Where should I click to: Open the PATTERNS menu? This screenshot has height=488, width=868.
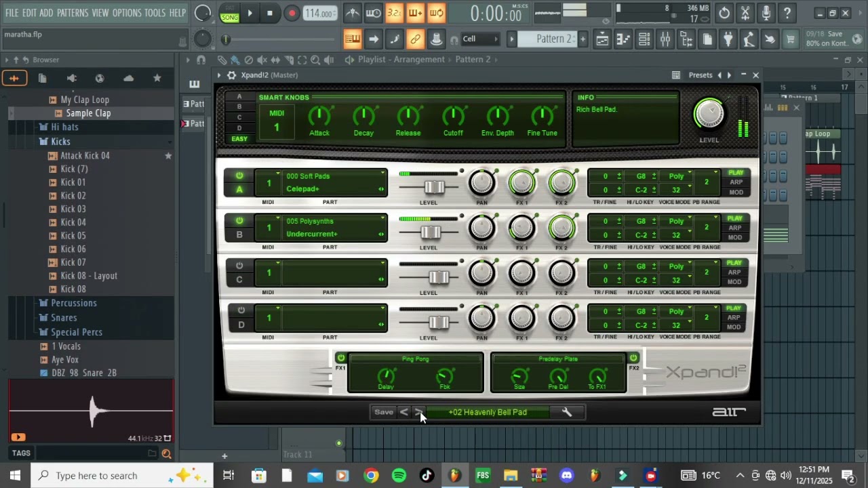tap(73, 13)
